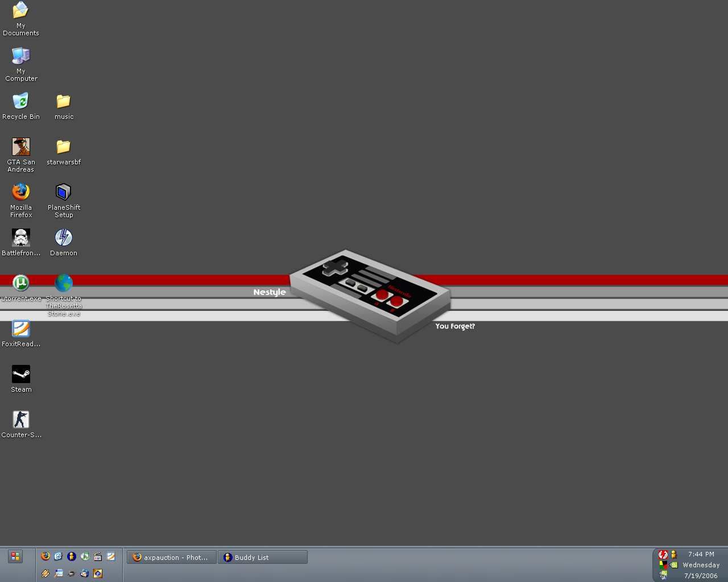Launch Thunderbird from the quick launch bar

pos(85,573)
